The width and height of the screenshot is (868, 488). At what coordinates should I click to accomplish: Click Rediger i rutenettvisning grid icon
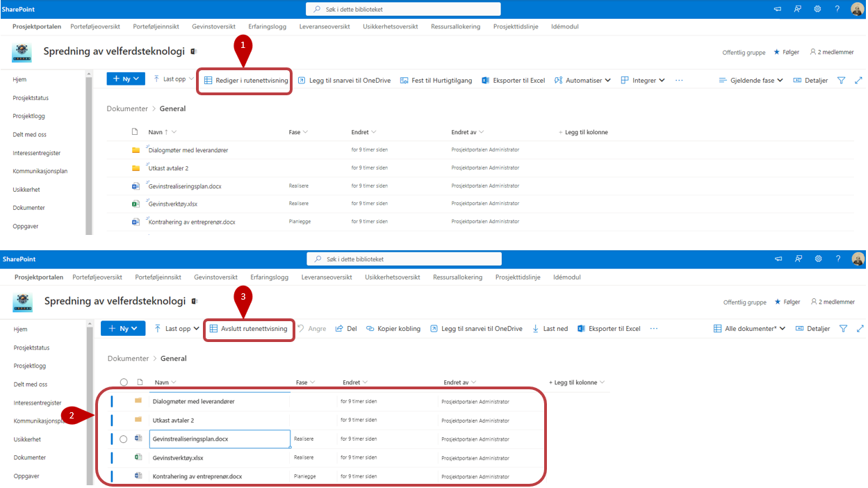208,81
